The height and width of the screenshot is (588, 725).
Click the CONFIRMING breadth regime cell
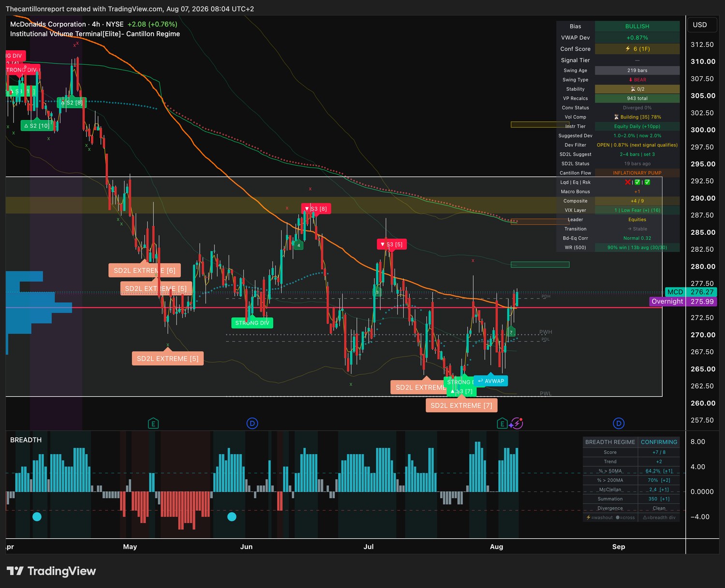pyautogui.click(x=659, y=442)
